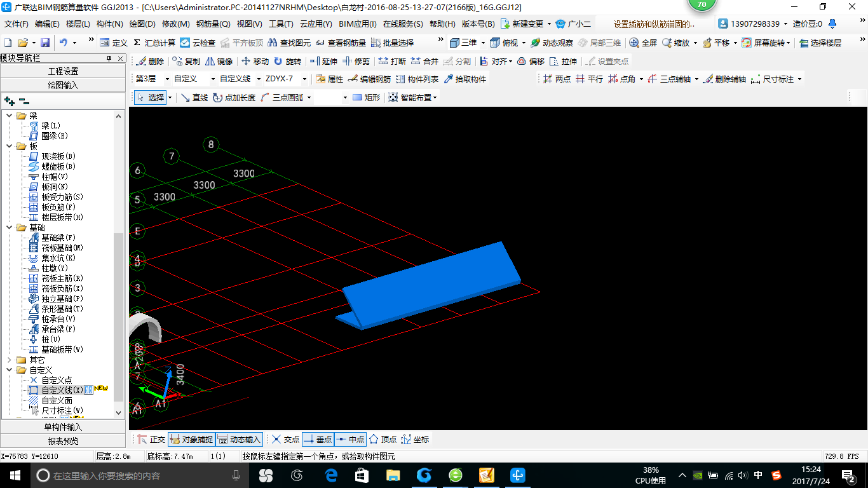This screenshot has width=868, height=488.
Task: Open 属性 (properties) panel
Action: point(329,79)
